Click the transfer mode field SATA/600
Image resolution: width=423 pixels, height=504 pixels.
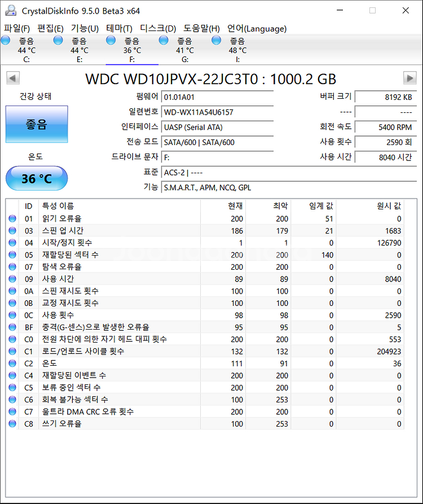tap(217, 142)
